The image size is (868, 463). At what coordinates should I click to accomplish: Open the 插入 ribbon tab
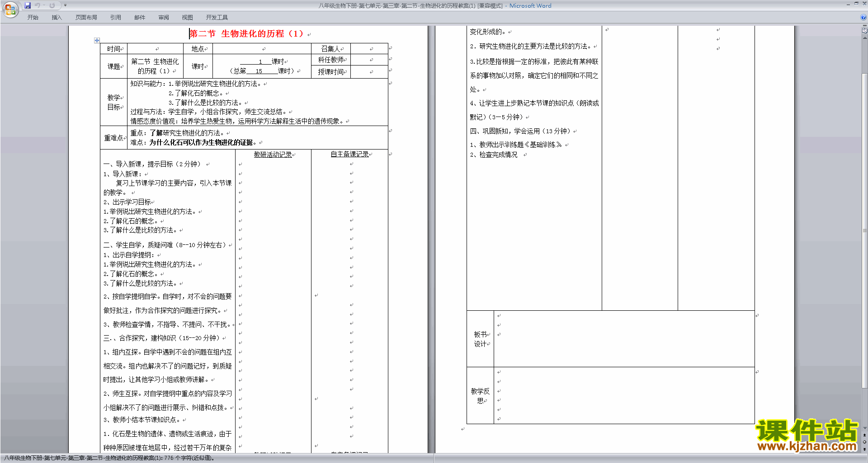[57, 18]
